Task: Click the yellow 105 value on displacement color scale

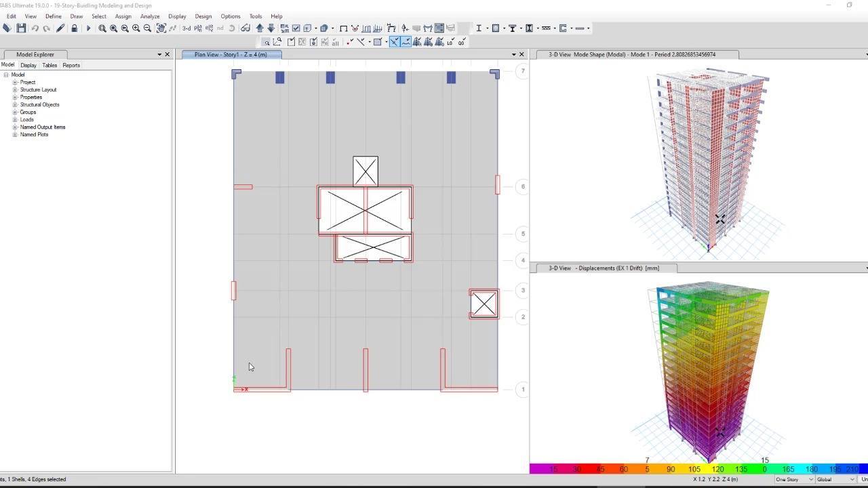Action: [x=694, y=469]
